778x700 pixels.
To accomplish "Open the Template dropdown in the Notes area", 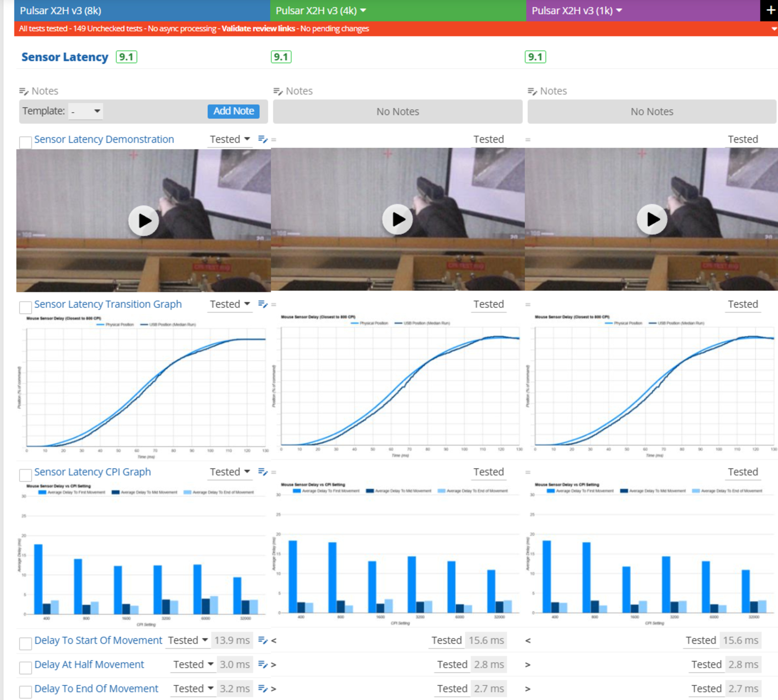I will coord(85,111).
